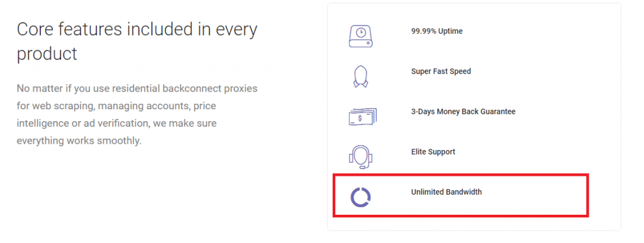Click the red highlight box border
Screen dimensions: 644x243
(x=460, y=175)
